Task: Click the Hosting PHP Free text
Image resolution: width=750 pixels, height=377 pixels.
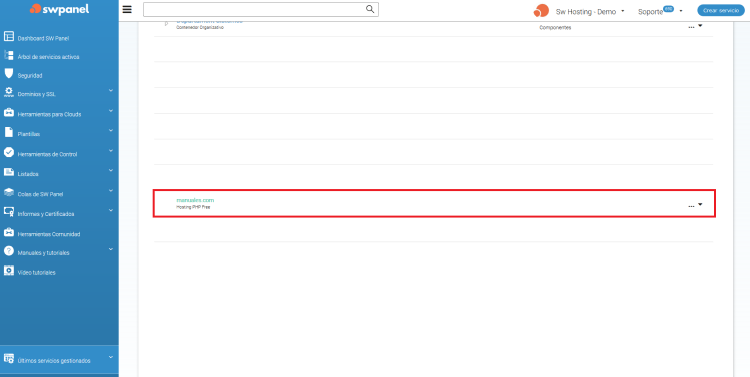Action: [193, 208]
